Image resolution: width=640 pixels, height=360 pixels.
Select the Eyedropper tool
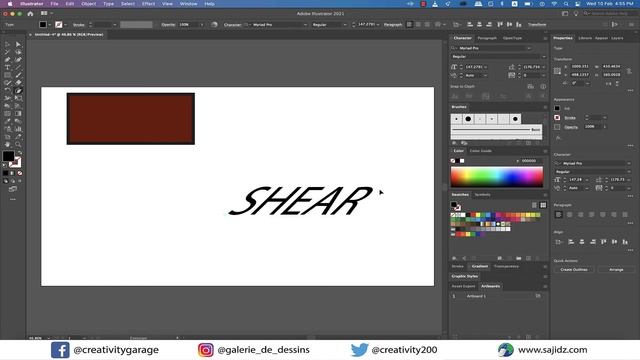point(7,121)
